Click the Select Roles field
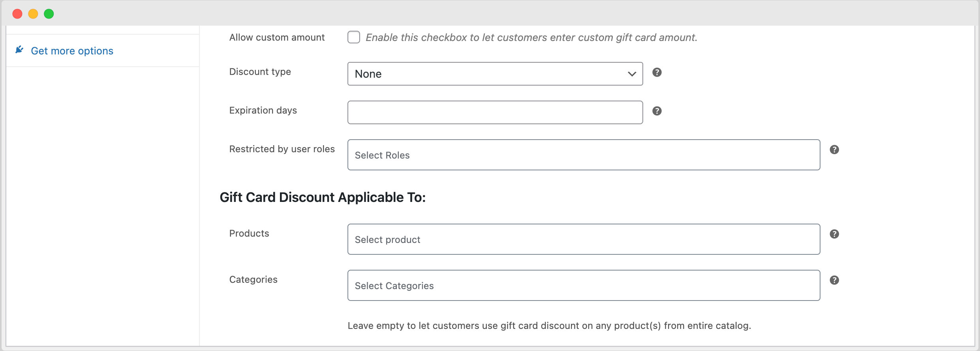This screenshot has width=980, height=351. point(584,155)
